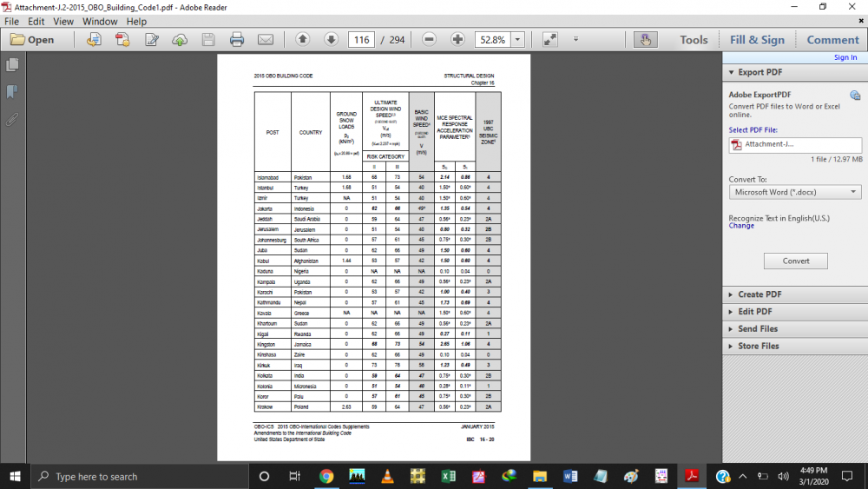Click the Windows Start button
This screenshot has width=868, height=489.
[15, 476]
